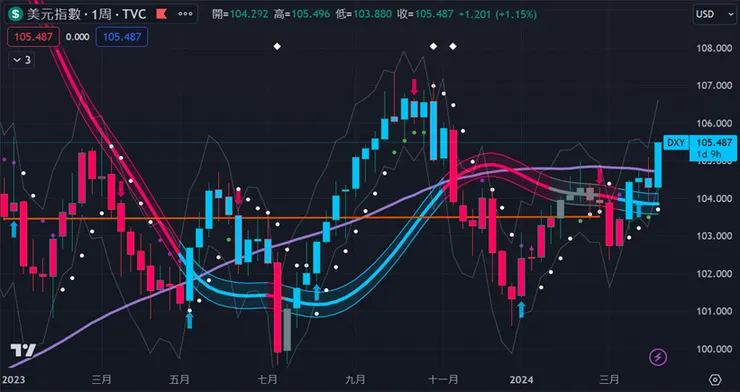This screenshot has width=740, height=392.
Task: Click the 2023 time axis label
Action: coord(13,380)
